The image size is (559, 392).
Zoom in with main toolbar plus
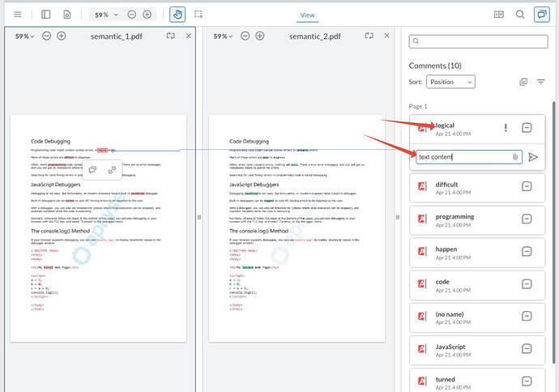tap(147, 15)
